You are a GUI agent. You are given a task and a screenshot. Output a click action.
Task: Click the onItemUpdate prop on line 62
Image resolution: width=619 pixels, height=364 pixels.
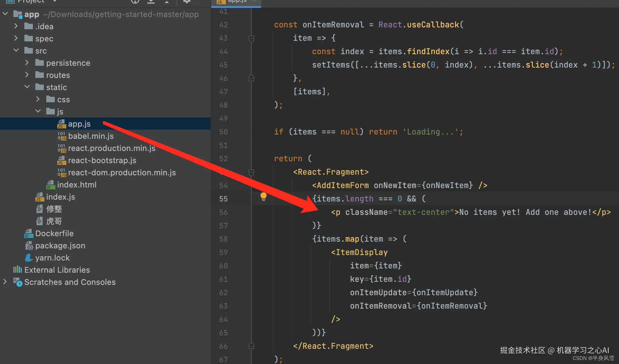click(378, 293)
